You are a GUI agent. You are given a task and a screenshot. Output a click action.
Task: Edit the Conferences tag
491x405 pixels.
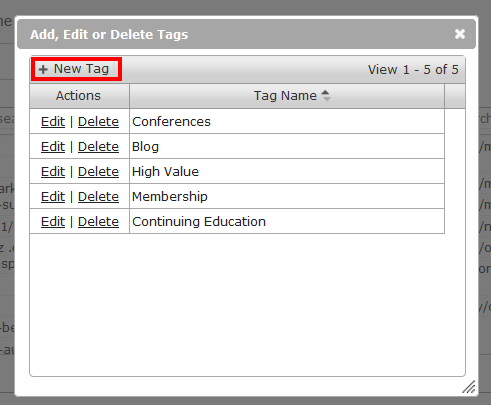tap(53, 122)
